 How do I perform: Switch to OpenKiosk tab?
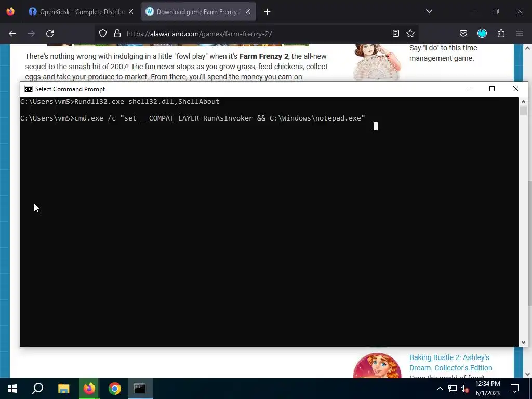[81, 12]
